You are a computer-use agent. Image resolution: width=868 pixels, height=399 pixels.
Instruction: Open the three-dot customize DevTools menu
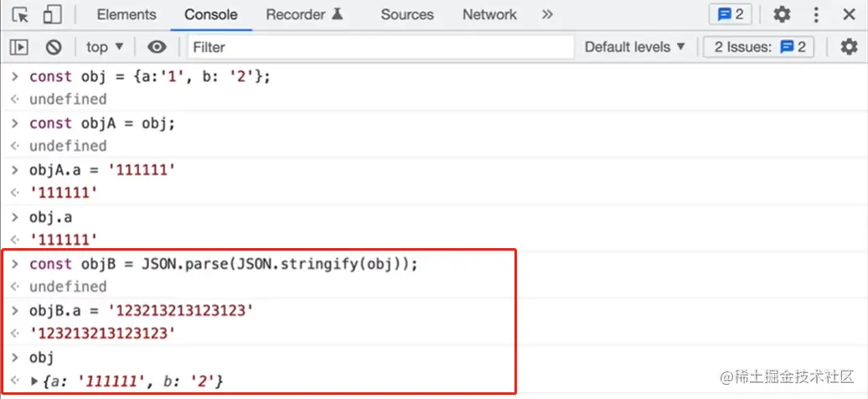point(816,14)
